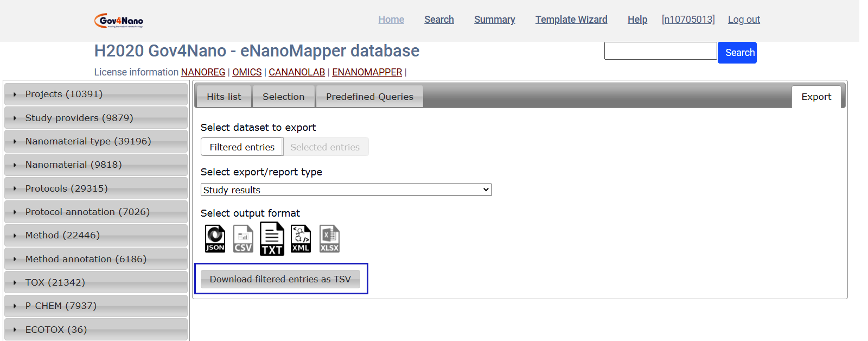Expand Method annotation (6186) facet

point(96,259)
